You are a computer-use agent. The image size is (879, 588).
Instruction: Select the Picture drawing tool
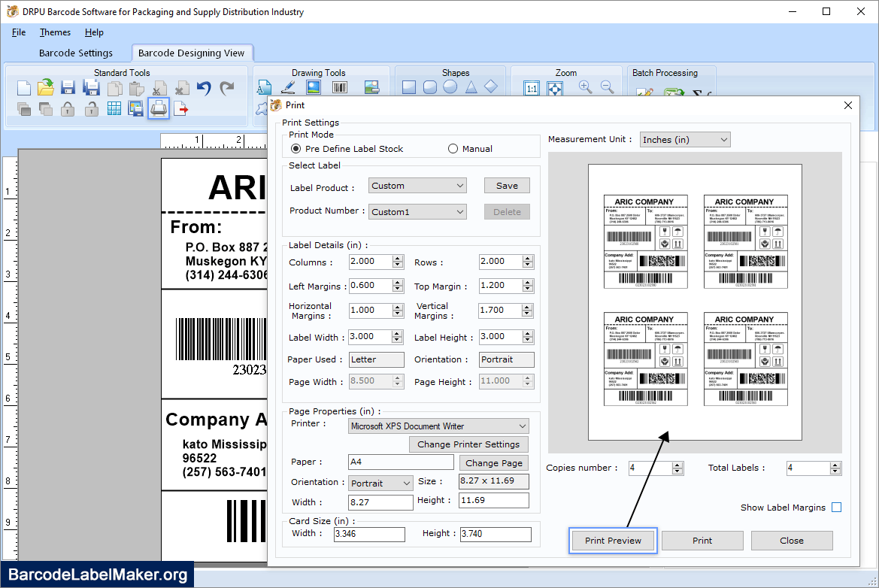[x=314, y=87]
